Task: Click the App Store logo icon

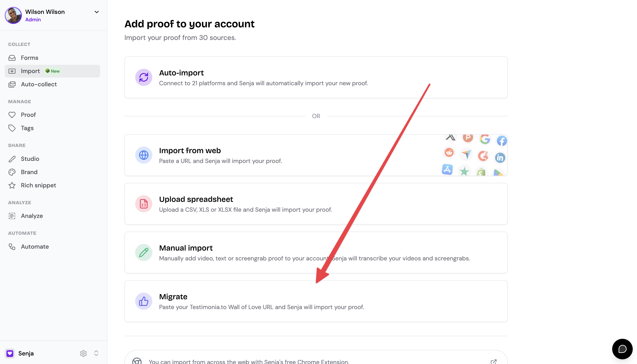Action: click(x=447, y=169)
